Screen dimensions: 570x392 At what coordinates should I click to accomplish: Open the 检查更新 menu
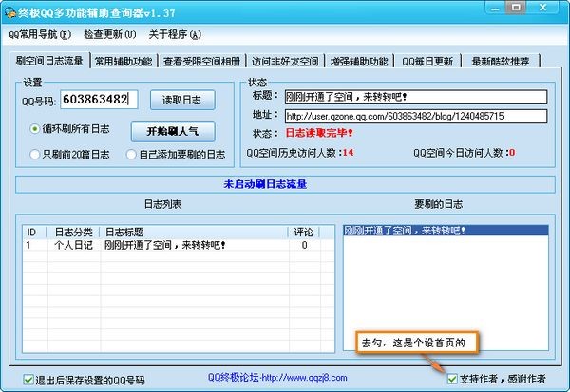[x=110, y=35]
